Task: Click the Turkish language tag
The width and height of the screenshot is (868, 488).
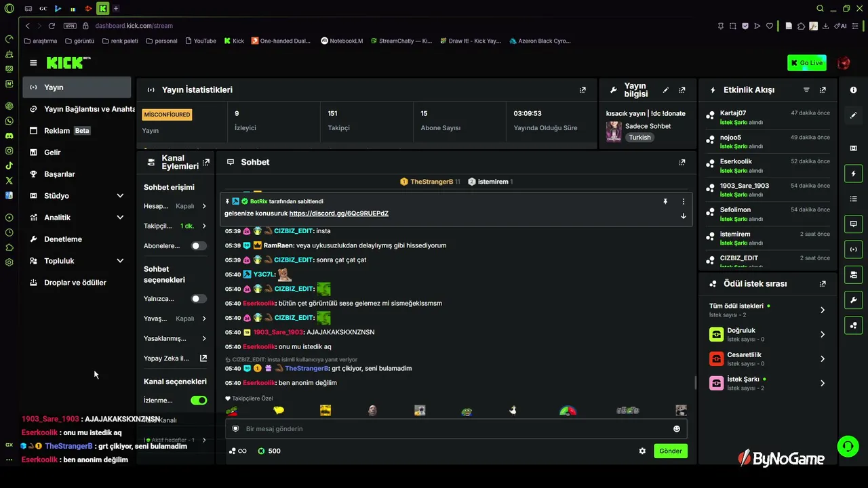Action: pos(639,138)
